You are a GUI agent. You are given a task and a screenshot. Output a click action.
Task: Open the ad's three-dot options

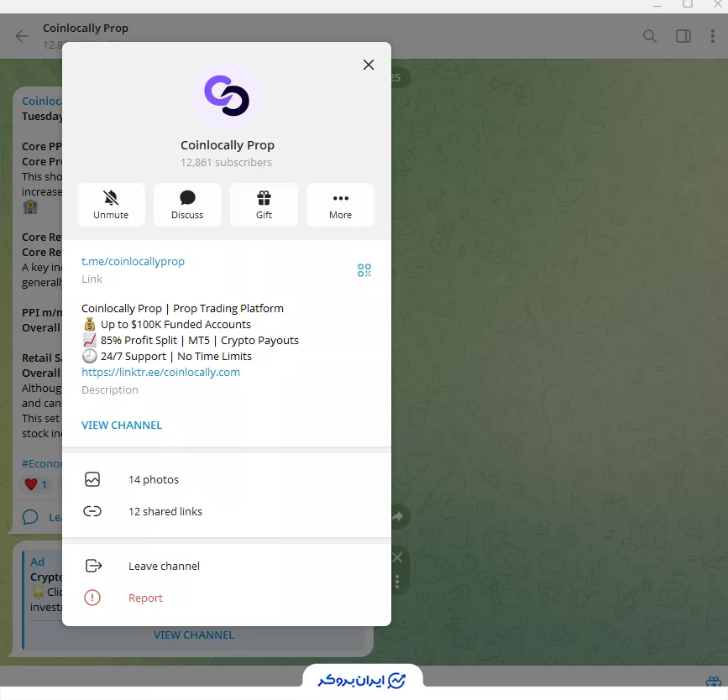(397, 582)
